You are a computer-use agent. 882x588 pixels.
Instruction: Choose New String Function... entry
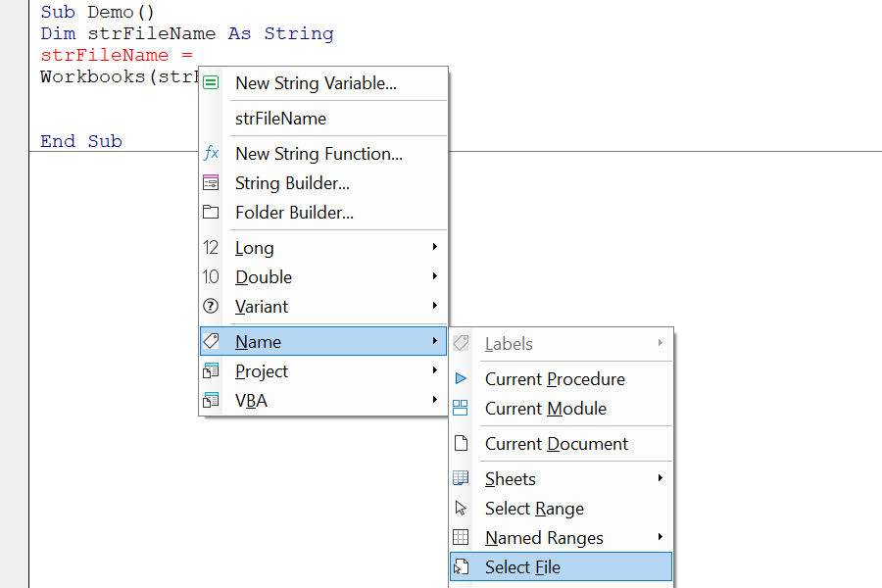click(x=323, y=154)
